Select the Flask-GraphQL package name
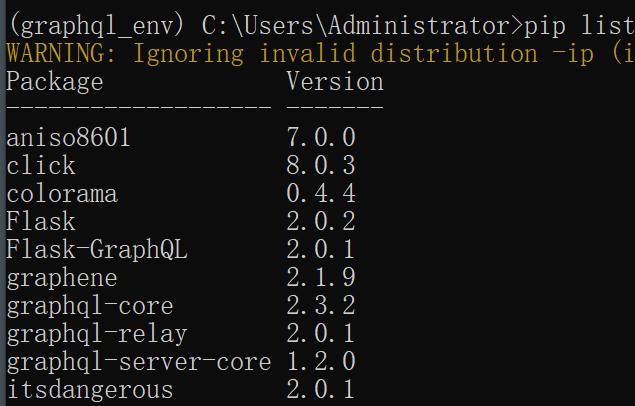 coord(97,249)
